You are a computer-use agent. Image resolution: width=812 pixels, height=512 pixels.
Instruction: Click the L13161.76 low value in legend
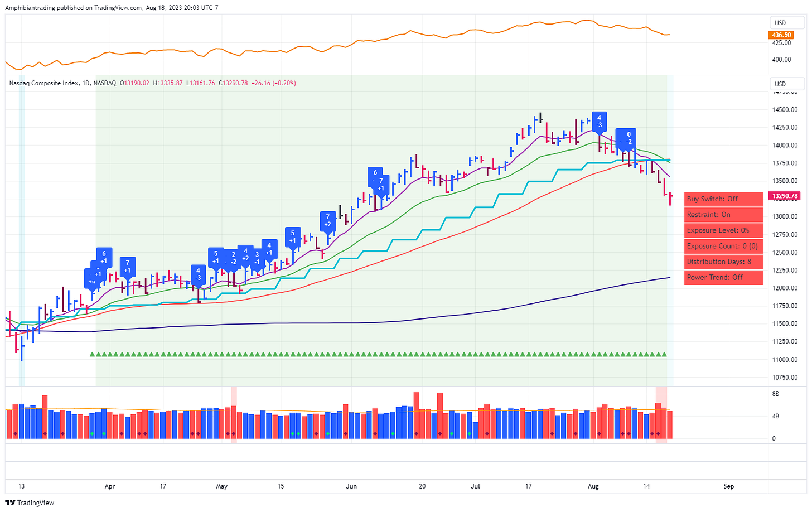[200, 83]
